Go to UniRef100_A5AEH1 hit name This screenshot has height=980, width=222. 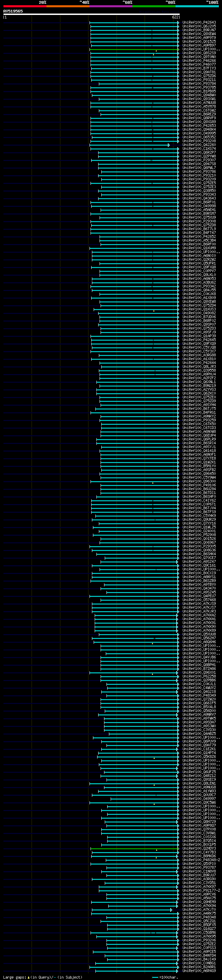[x=199, y=210]
